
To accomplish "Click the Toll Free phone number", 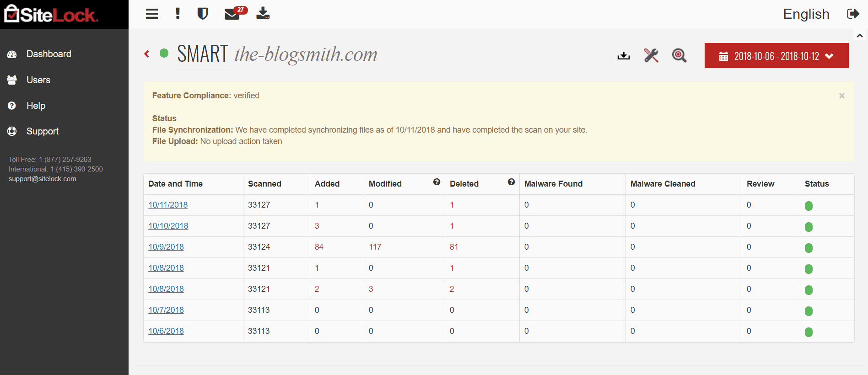I will (x=65, y=160).
